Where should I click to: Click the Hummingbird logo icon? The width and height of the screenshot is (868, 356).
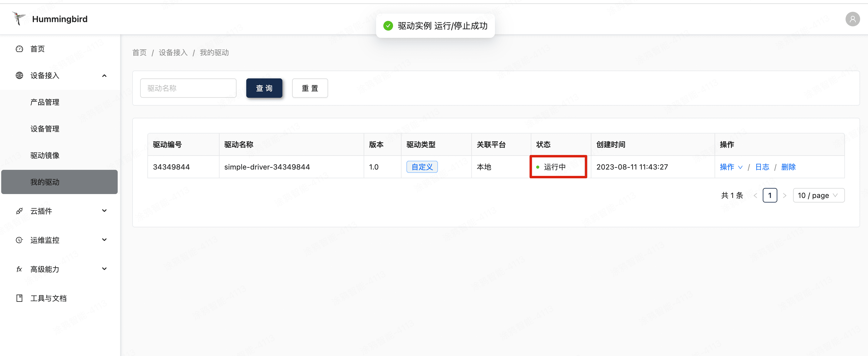click(x=19, y=18)
